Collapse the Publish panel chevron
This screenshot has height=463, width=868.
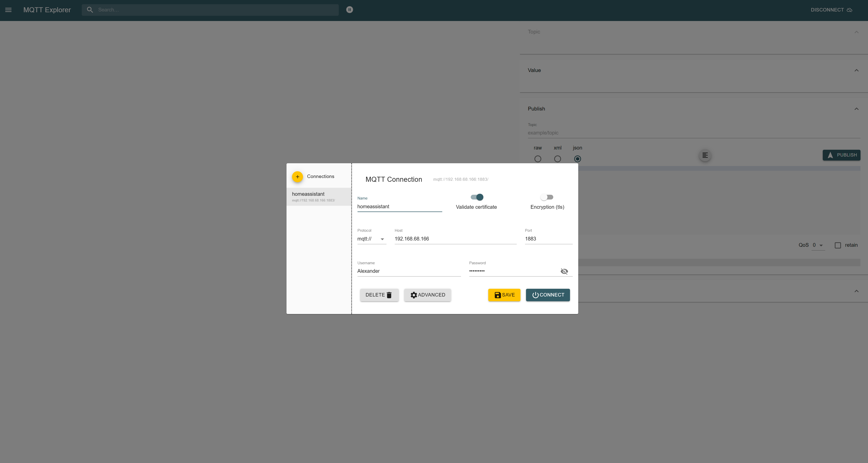click(x=856, y=109)
